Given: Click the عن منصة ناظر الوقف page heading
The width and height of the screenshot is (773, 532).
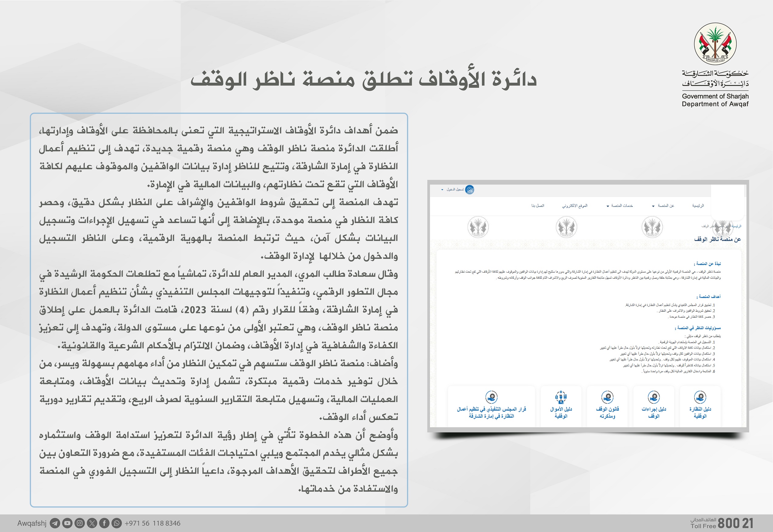Looking at the screenshot, I should coord(717,239).
